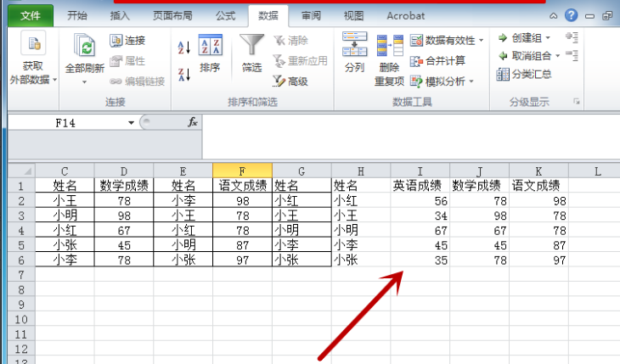Select column header F

coord(242,171)
